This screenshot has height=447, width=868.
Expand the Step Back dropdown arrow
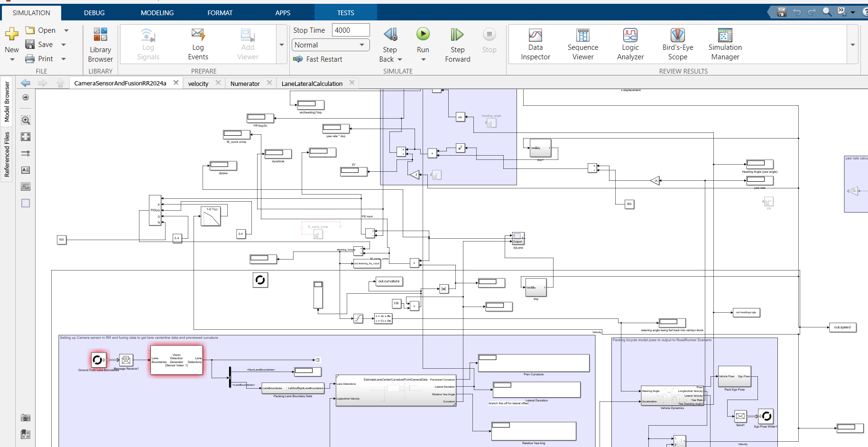click(399, 59)
